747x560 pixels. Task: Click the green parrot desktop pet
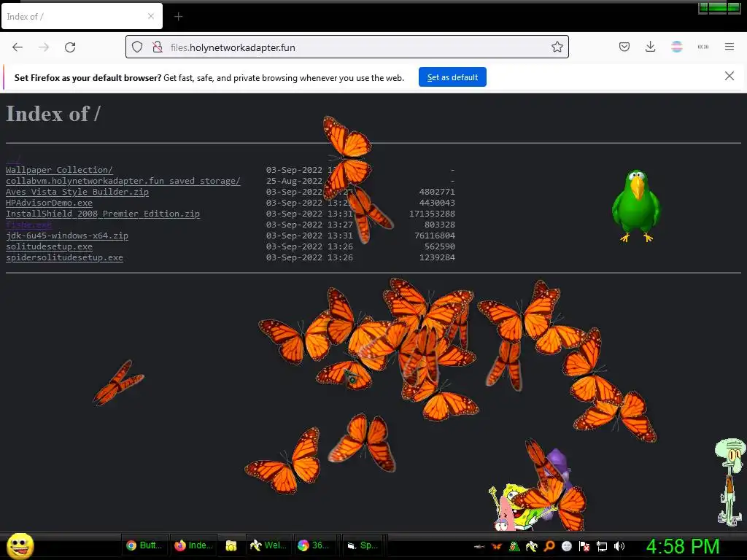pos(636,205)
